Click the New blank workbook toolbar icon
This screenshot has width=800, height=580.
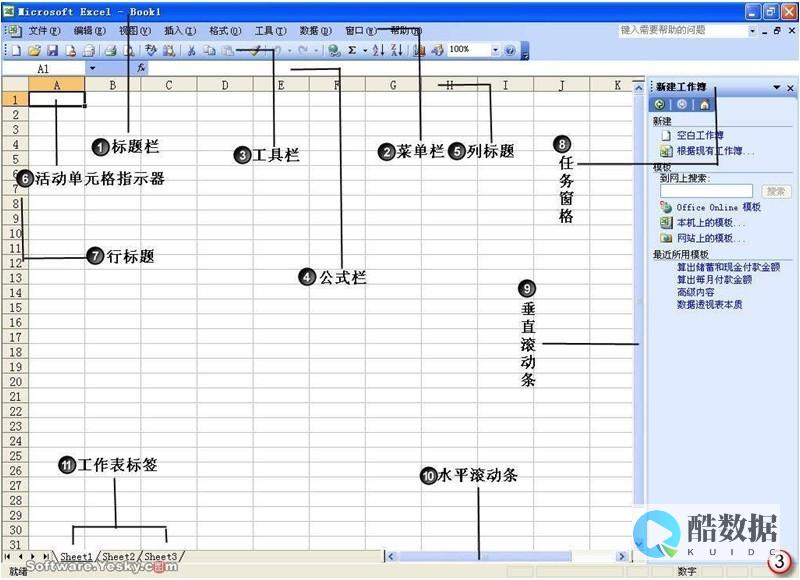click(x=16, y=50)
